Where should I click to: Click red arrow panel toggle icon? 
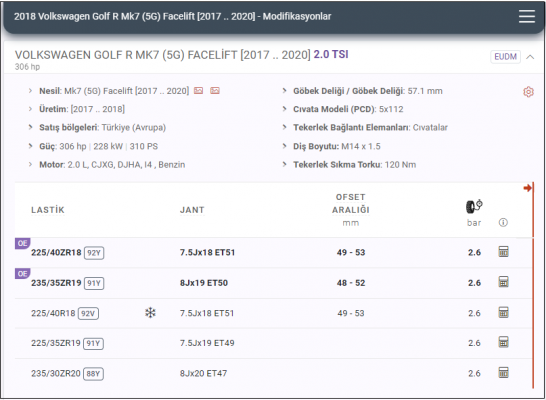[x=527, y=188]
